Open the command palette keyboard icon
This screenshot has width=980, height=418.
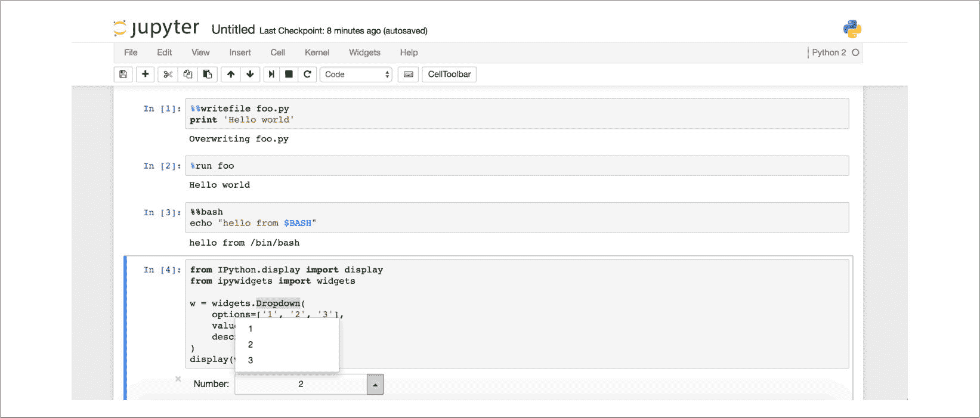coord(408,75)
